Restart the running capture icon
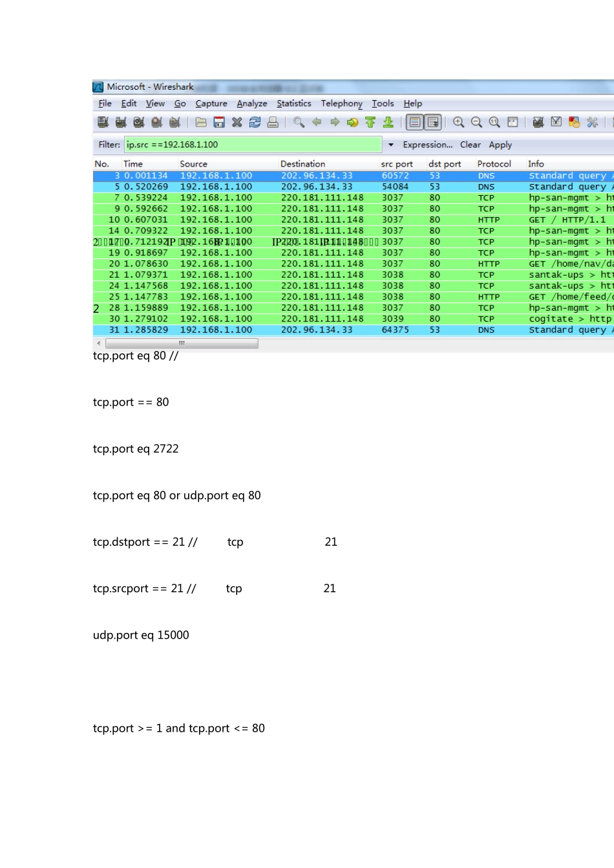 pyautogui.click(x=175, y=122)
